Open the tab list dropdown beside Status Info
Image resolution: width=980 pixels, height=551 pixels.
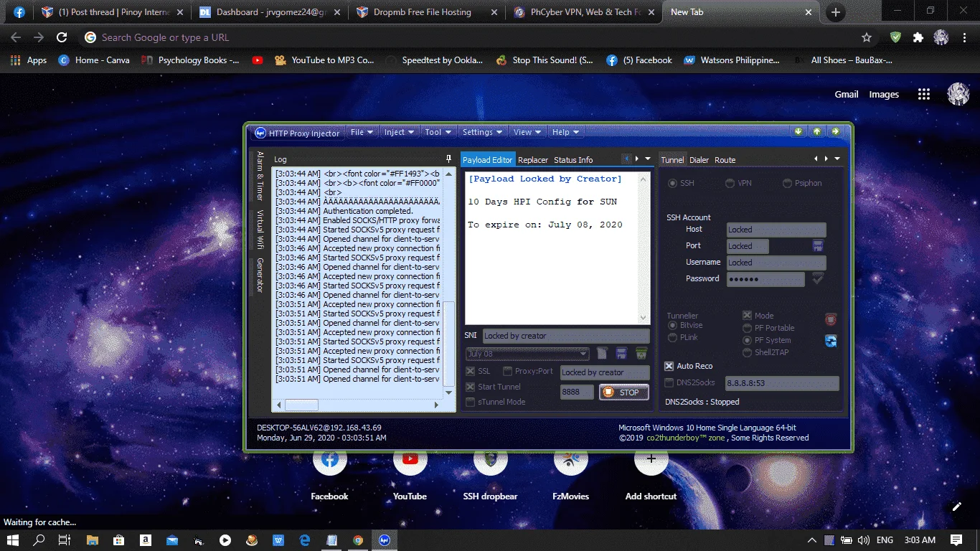tap(648, 159)
